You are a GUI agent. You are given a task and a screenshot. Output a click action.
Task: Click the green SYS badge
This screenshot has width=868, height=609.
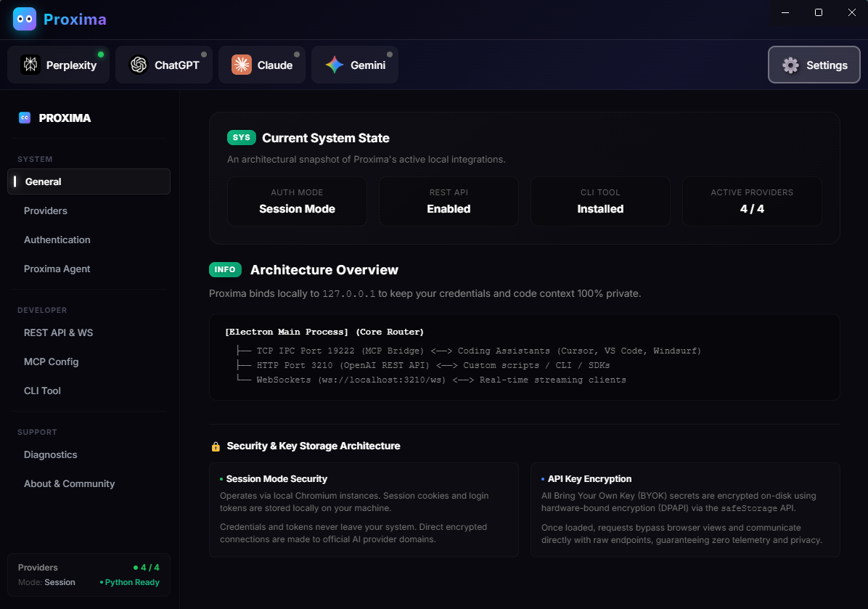coord(242,137)
